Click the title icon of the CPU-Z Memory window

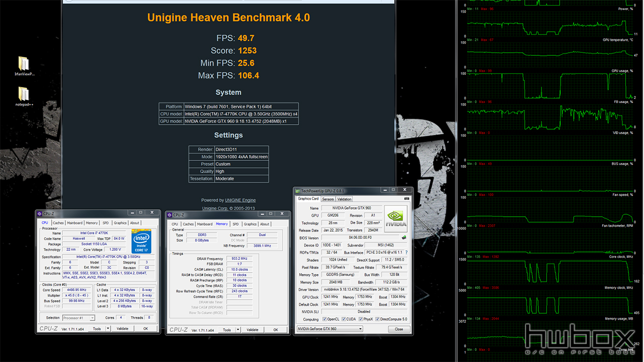(170, 215)
